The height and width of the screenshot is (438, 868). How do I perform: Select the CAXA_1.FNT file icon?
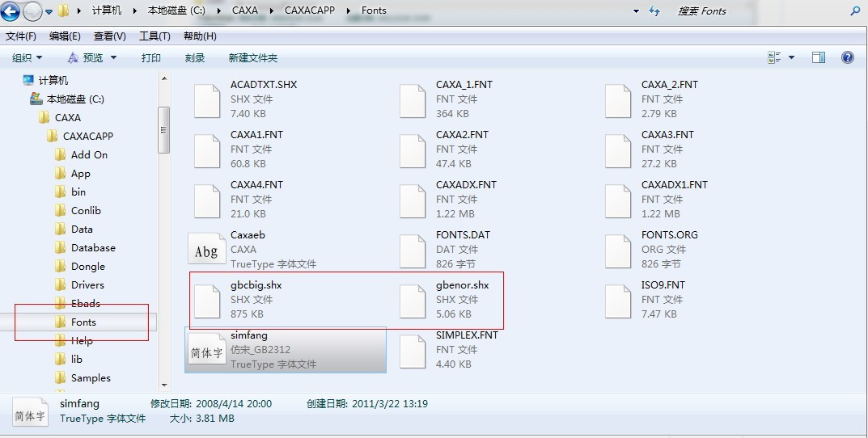tap(413, 101)
